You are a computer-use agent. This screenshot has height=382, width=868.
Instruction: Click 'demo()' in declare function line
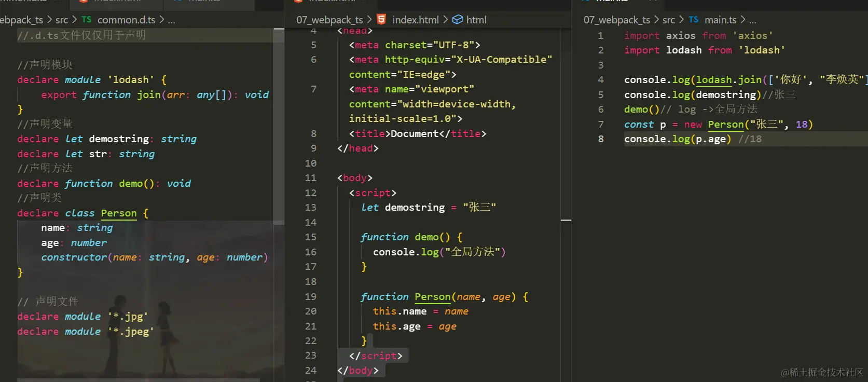tap(136, 183)
